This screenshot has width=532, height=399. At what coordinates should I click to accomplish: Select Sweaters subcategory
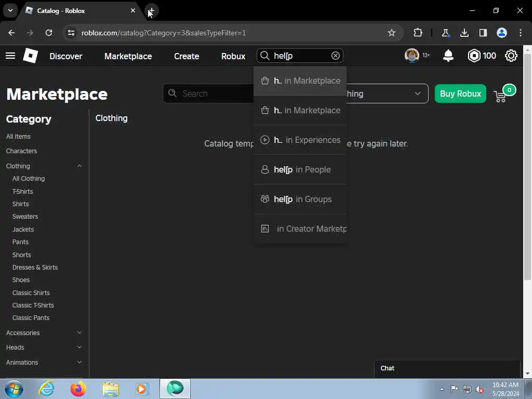(25, 217)
